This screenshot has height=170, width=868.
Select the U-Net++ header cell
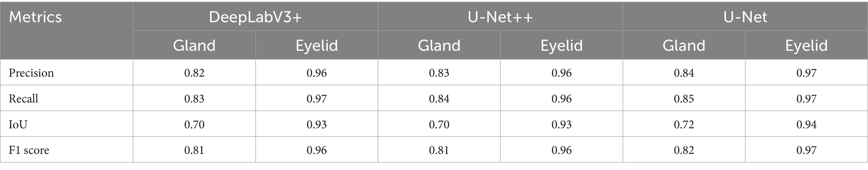tap(500, 17)
